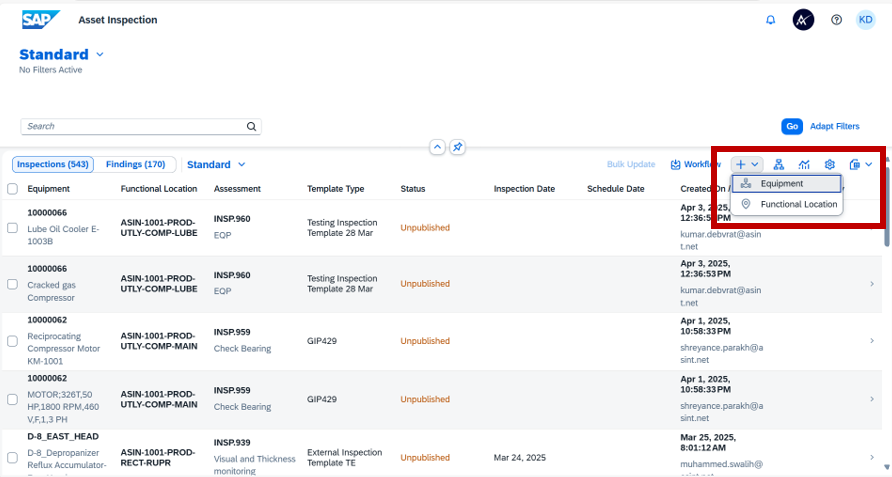The width and height of the screenshot is (892, 477).
Task: Open row arrow for Reciprocating Compressor Motor
Action: tap(872, 340)
